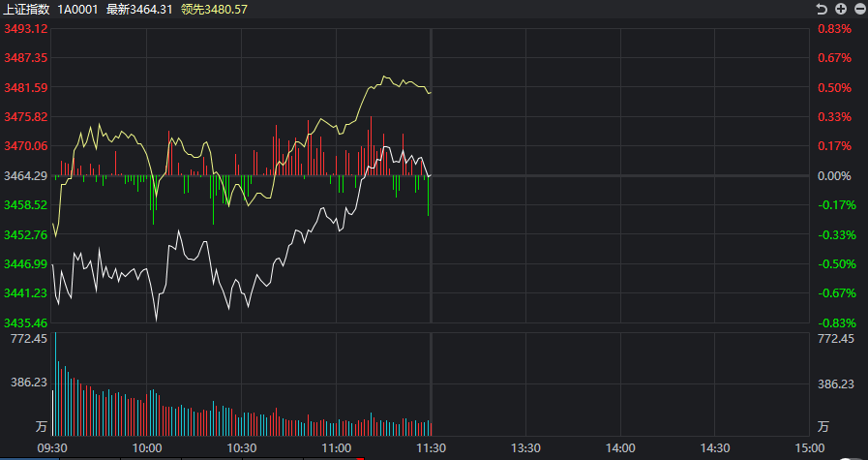Click the 14:30 time label
This screenshot has width=868, height=460.
click(x=715, y=447)
